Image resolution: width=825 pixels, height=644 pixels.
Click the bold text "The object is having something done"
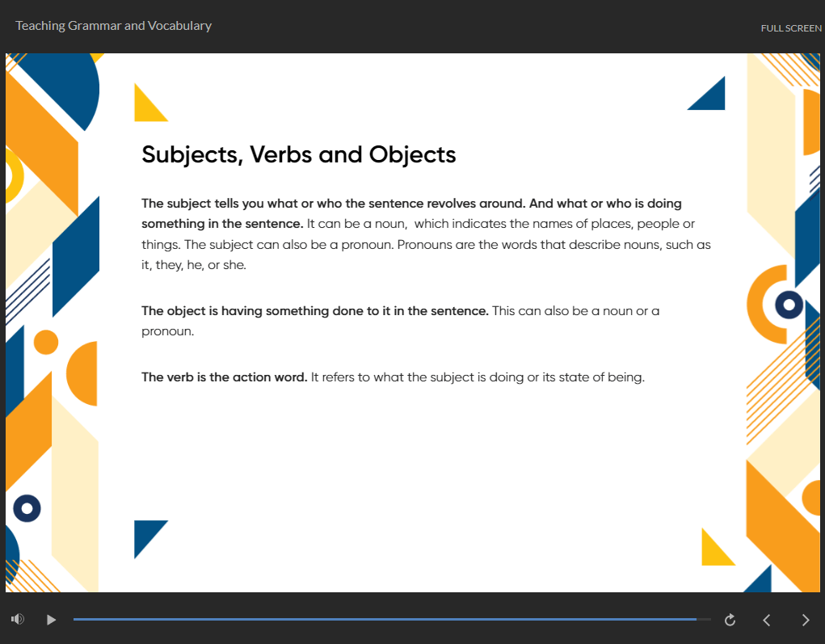coord(314,311)
